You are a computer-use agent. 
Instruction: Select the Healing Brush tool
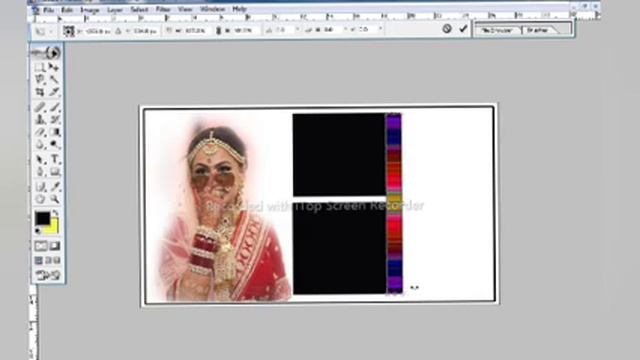point(40,107)
